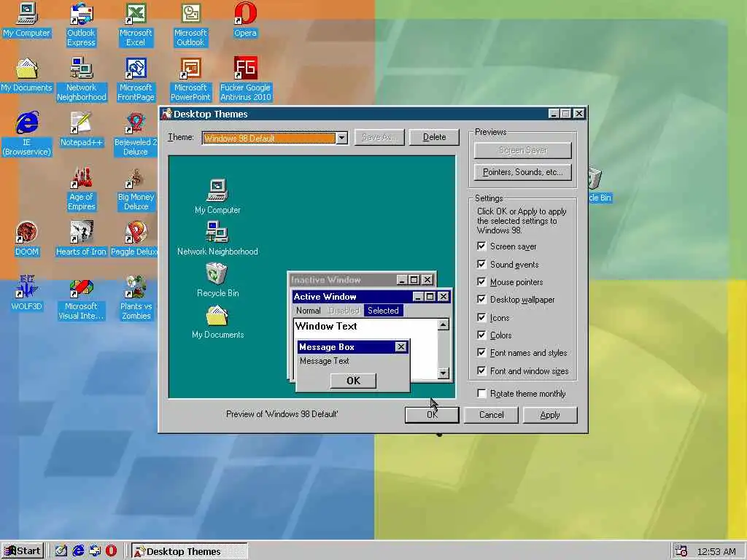Toggle the Mouse pointers checkbox
The width and height of the screenshot is (747, 560).
click(x=481, y=282)
